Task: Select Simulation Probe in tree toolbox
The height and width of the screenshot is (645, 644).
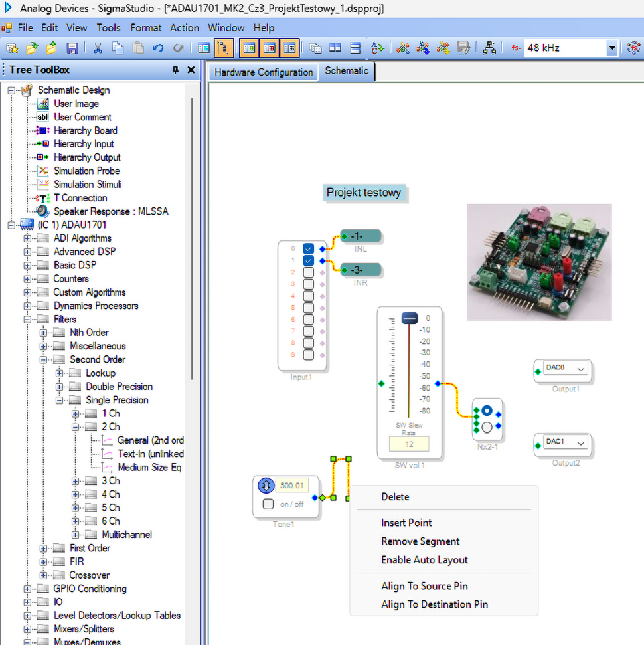Action: [86, 171]
